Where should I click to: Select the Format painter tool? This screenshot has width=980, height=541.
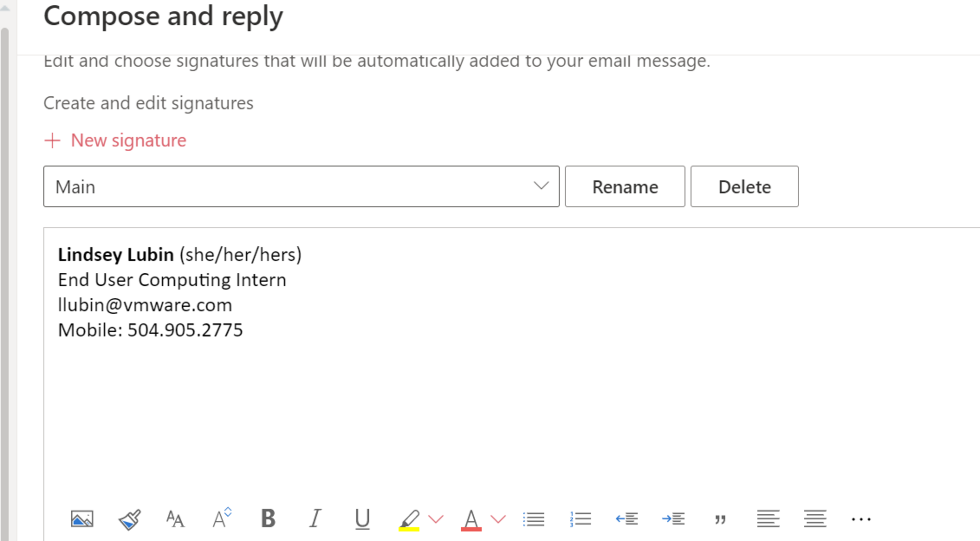129,519
